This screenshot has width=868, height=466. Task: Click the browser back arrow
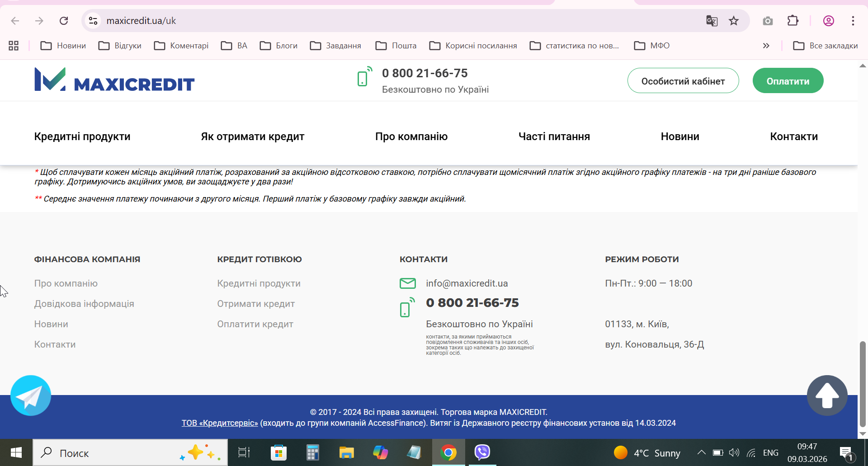(x=15, y=21)
